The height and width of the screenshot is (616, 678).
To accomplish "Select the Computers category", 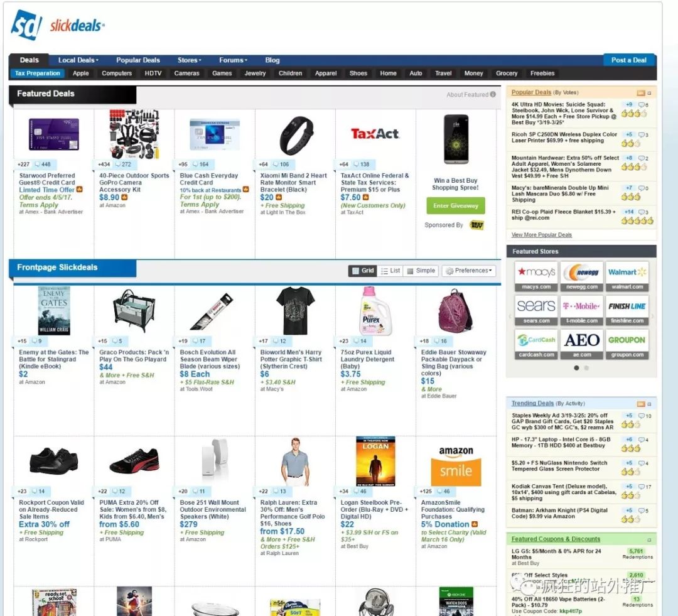I will tap(117, 73).
